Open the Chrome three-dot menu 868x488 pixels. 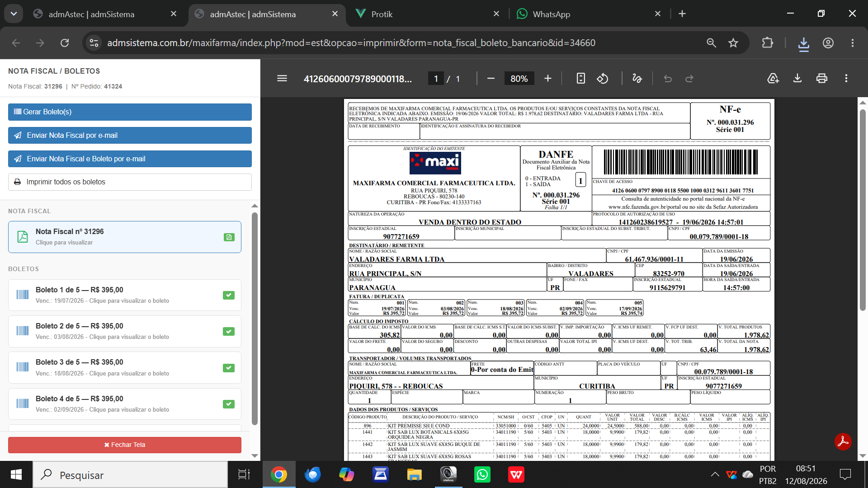tap(852, 43)
